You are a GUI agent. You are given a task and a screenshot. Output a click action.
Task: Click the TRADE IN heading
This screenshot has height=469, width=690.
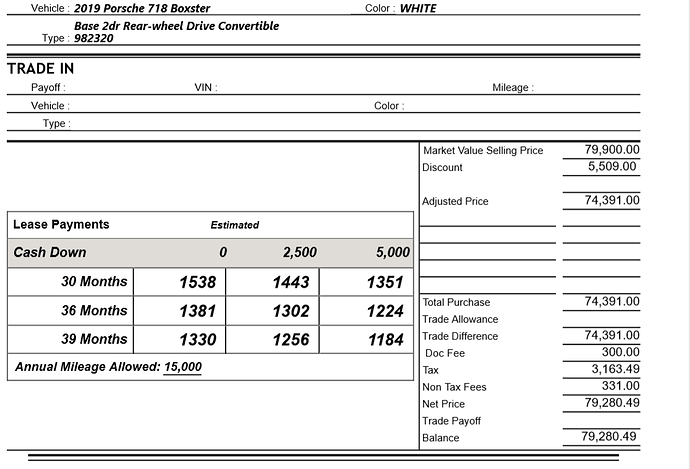[x=40, y=69]
